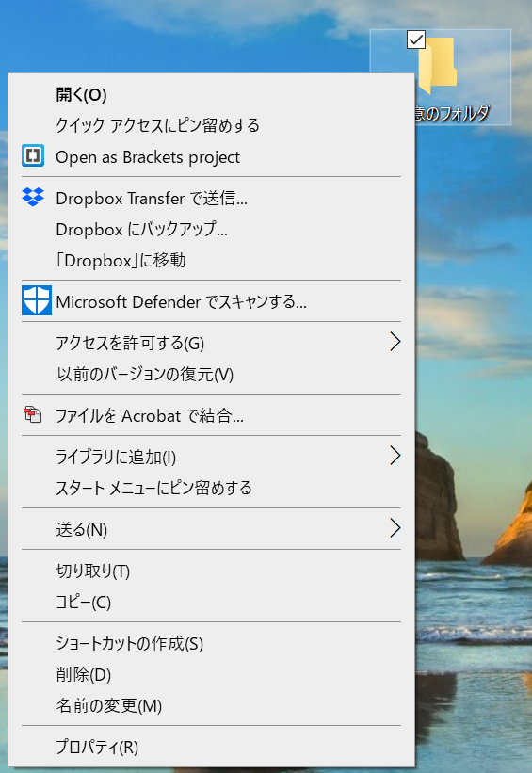This screenshot has width=532, height=773.
Task: Choose コピー(C) from the menu
Action: click(x=212, y=602)
